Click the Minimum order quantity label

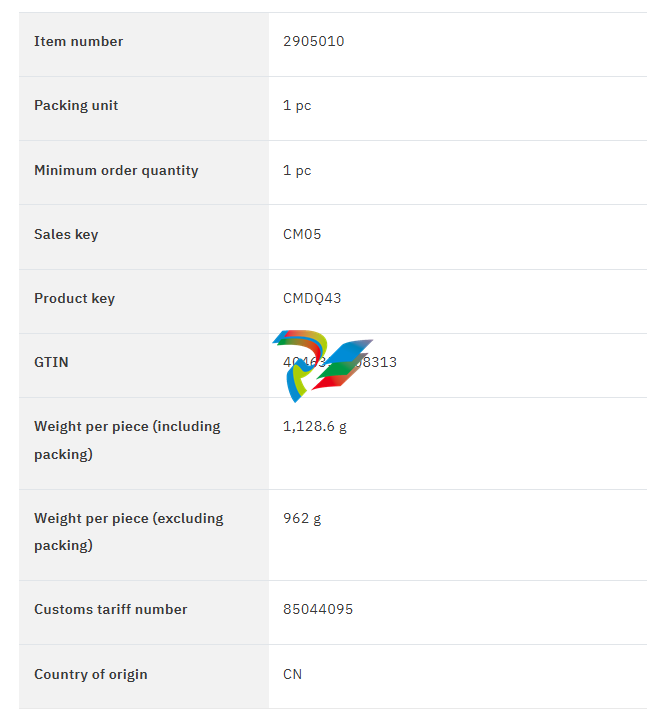(116, 170)
